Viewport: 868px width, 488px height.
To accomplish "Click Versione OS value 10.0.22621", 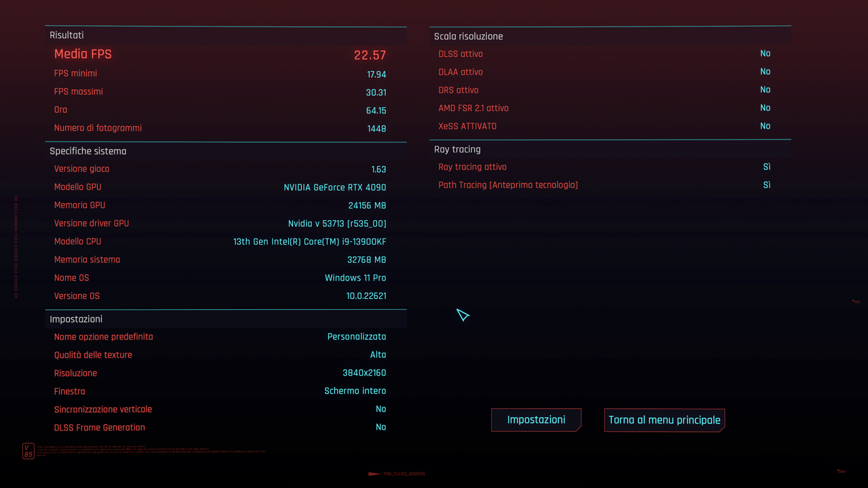I will click(366, 296).
